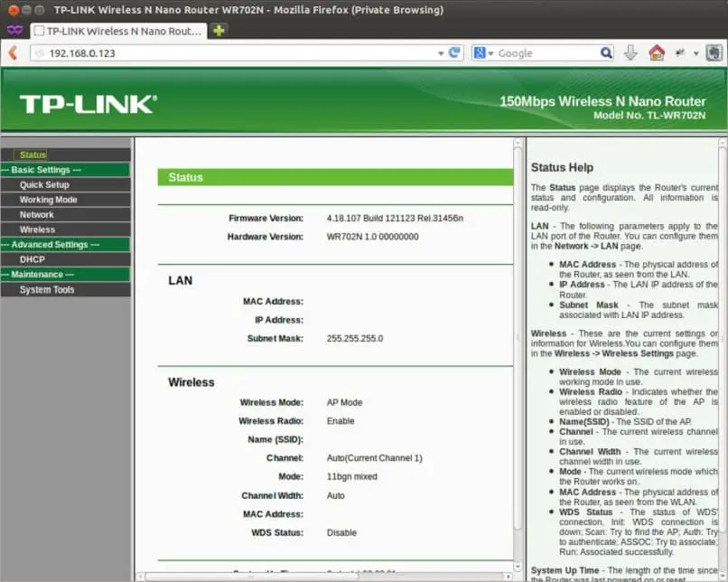The image size is (728, 582).
Task: Click the AP Mode value
Action: [344, 402]
